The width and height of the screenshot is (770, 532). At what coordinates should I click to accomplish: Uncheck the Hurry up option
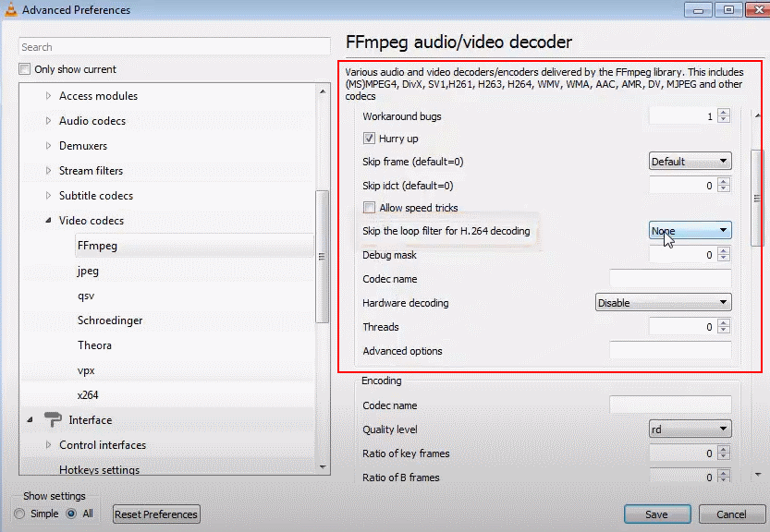[370, 139]
